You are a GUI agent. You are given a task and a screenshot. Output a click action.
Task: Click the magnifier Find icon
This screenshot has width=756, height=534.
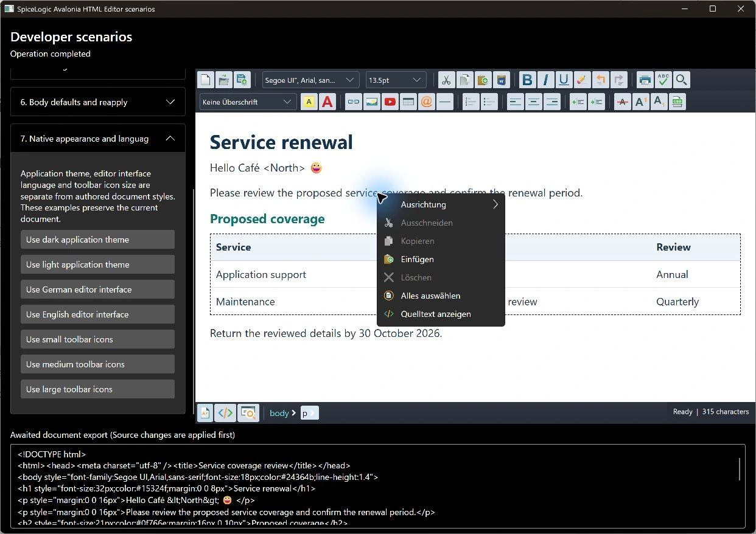[682, 80]
